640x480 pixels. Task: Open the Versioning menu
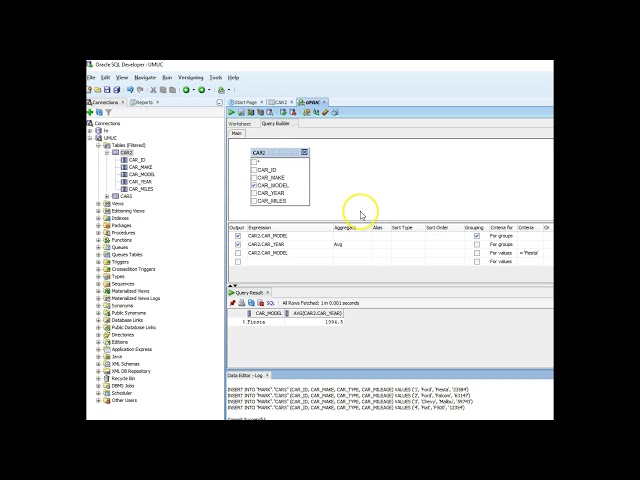191,78
